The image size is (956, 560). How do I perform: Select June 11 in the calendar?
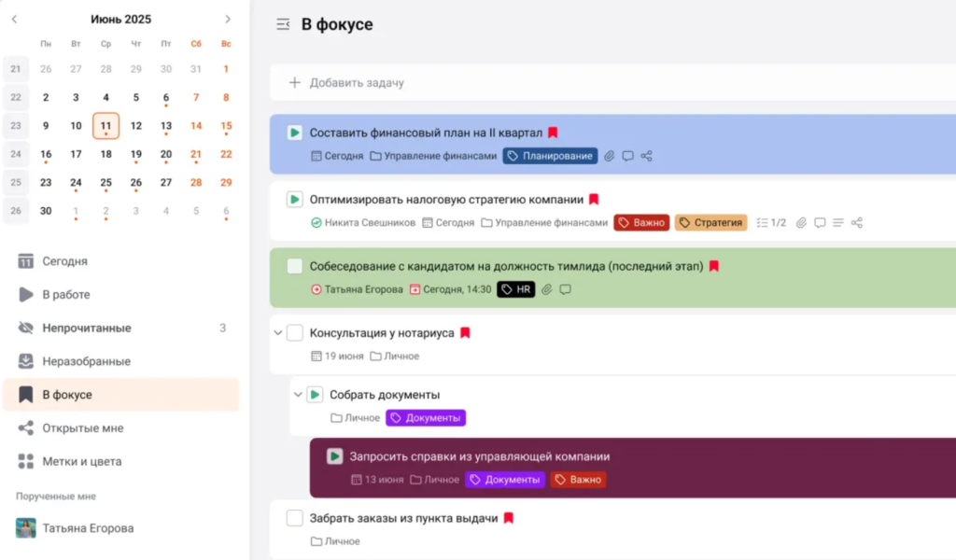coord(105,125)
